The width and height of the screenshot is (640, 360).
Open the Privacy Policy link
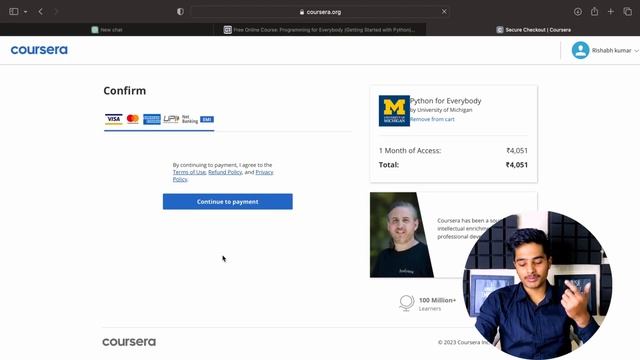click(264, 172)
